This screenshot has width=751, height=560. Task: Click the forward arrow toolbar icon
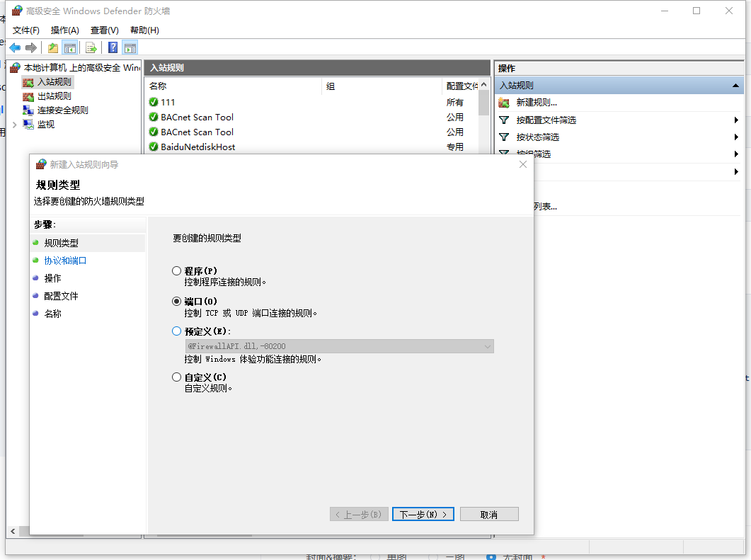point(31,48)
